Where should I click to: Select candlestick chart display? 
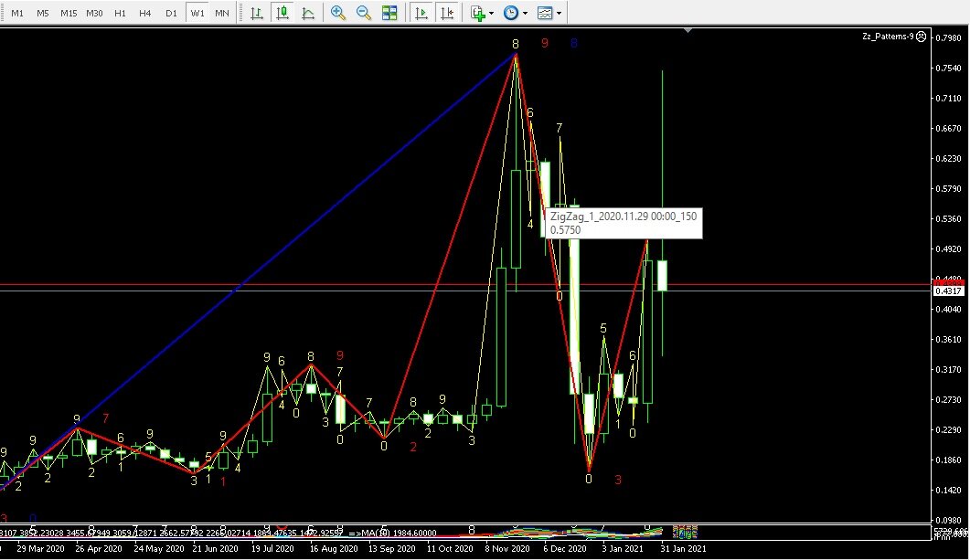pyautogui.click(x=282, y=13)
